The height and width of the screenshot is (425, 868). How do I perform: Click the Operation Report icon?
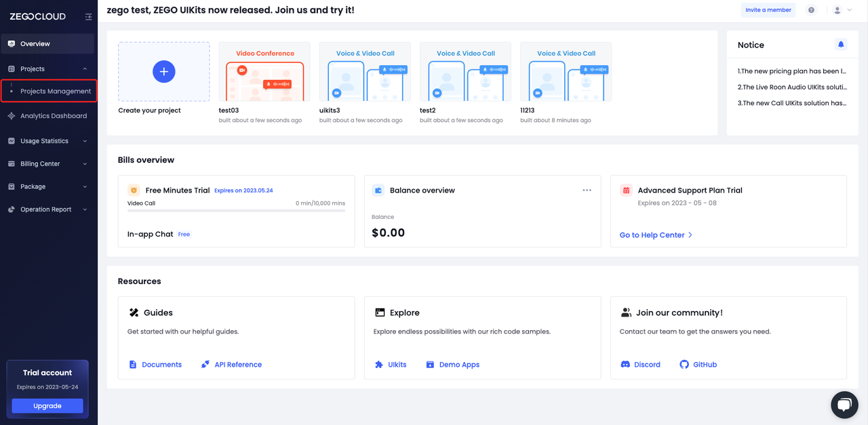pos(12,209)
